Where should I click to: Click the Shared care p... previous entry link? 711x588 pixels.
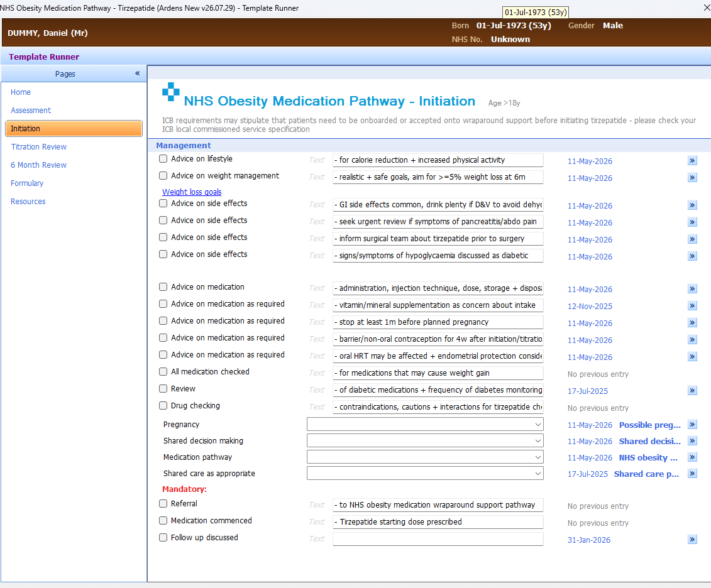646,474
